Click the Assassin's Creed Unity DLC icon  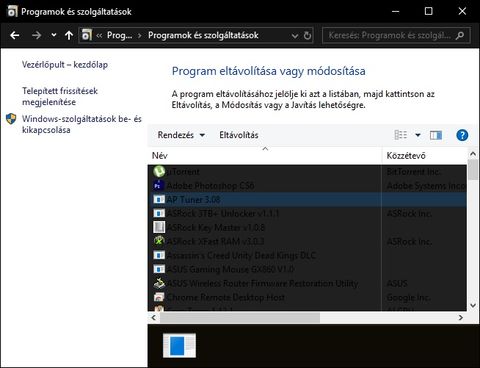[x=159, y=255]
